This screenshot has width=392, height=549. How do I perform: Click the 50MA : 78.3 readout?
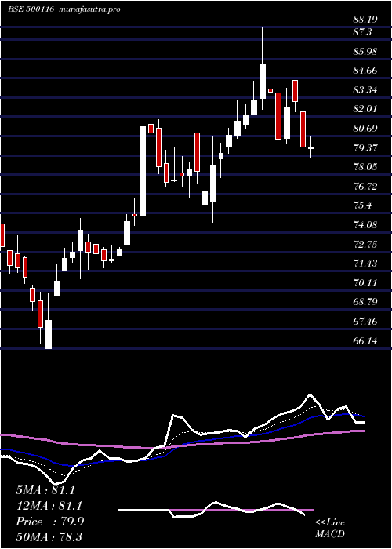(x=49, y=536)
